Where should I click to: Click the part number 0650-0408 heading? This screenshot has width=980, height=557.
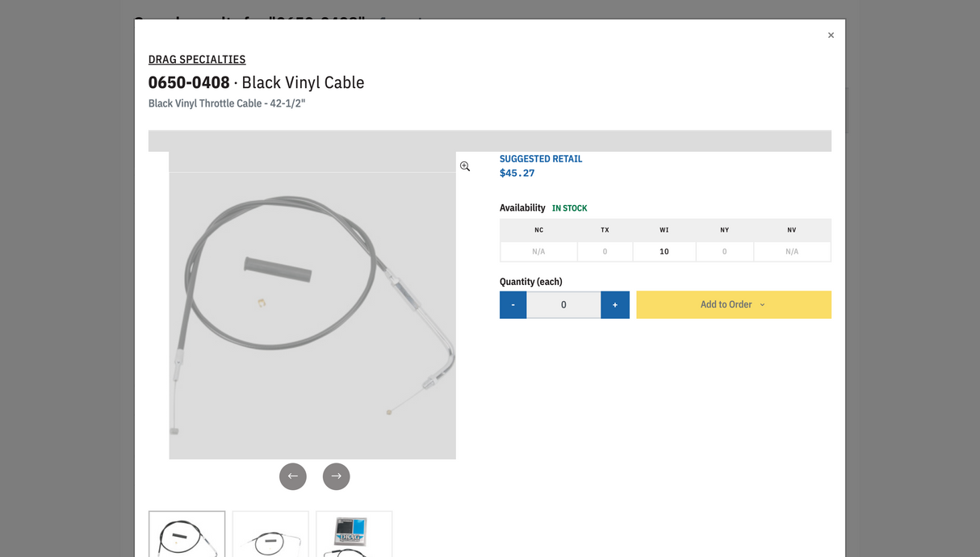pos(189,82)
